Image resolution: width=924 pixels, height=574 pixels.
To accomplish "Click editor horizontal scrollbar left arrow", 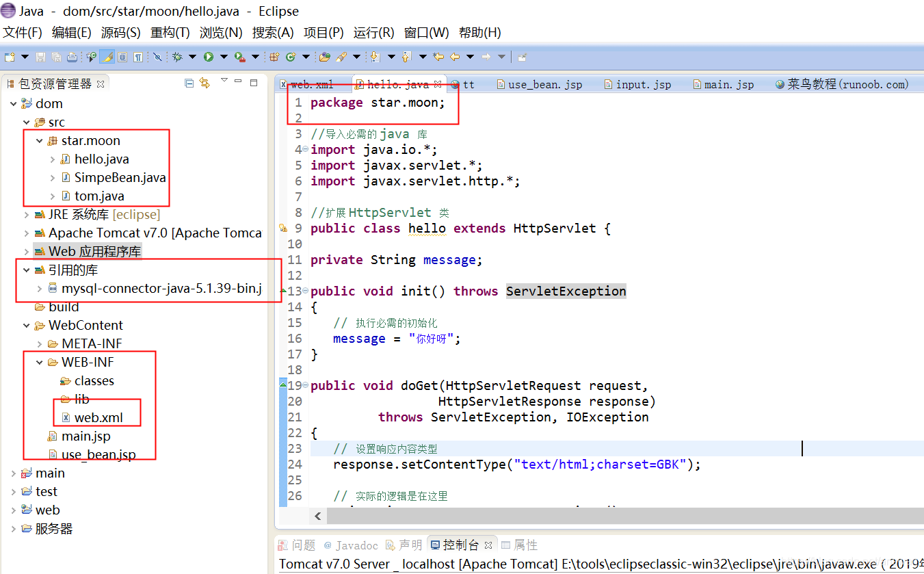I will (x=318, y=516).
